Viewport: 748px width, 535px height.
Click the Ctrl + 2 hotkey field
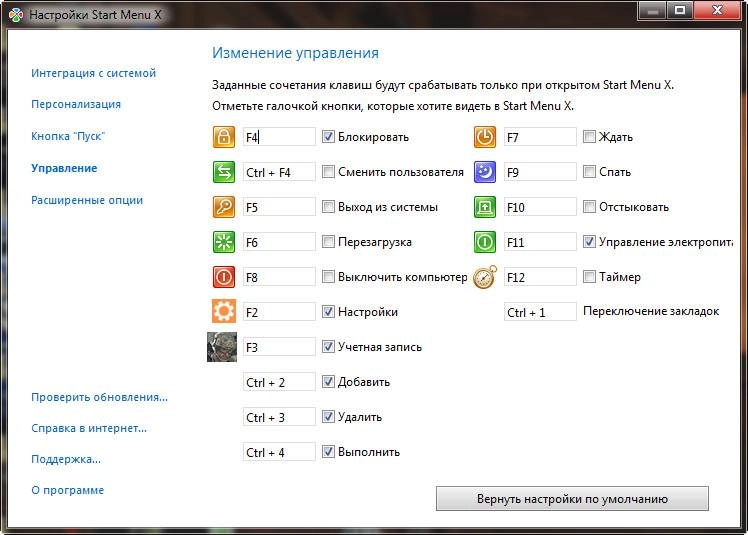(279, 382)
